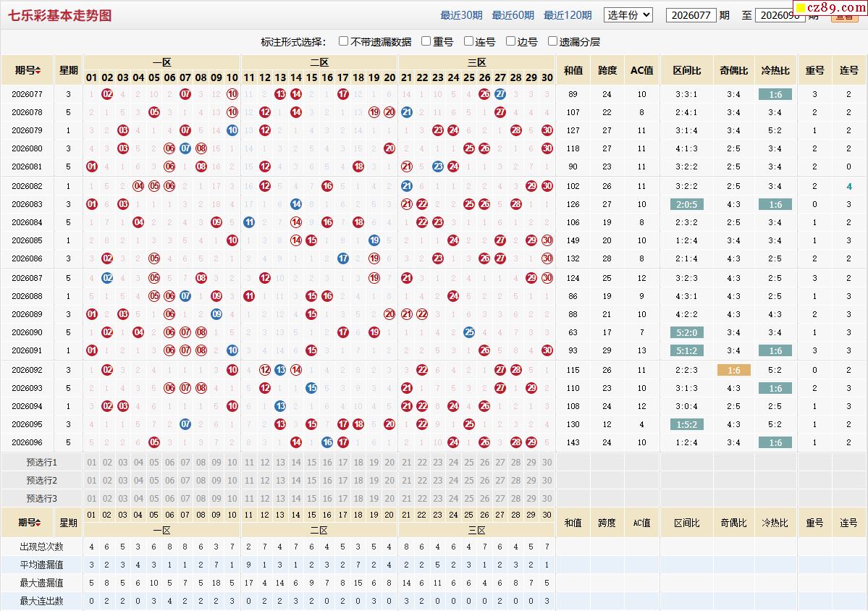Click blue ball 16 in row 2026096
Screen dimensions: 868x611
(327, 442)
